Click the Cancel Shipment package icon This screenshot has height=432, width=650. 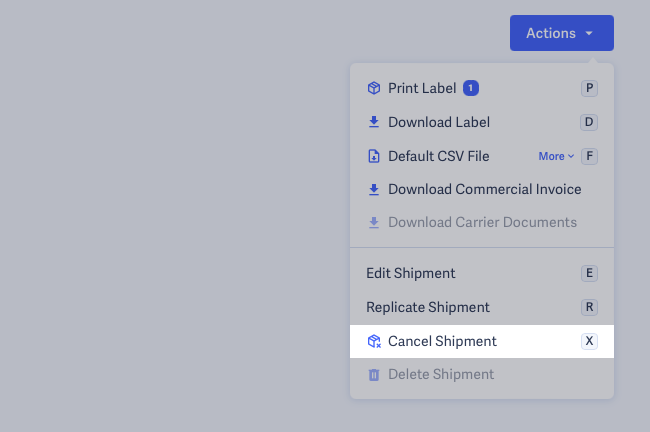pos(374,341)
